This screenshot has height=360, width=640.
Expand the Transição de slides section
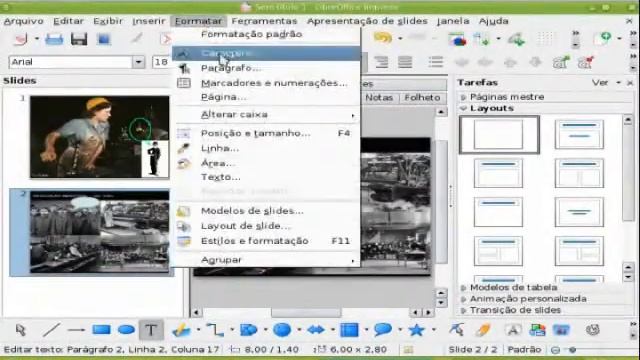(515, 310)
